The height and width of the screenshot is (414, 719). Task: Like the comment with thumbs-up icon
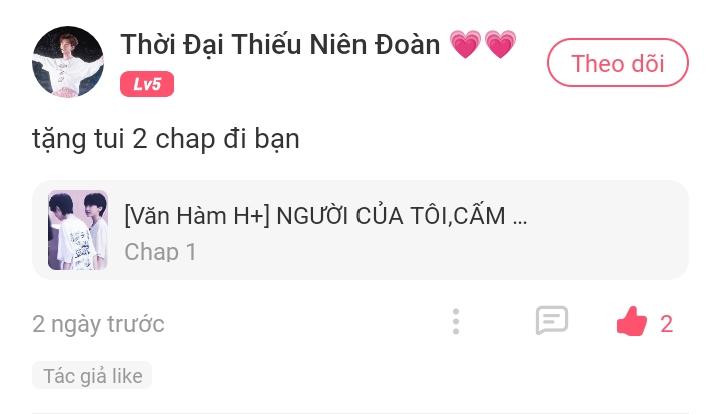tap(631, 322)
